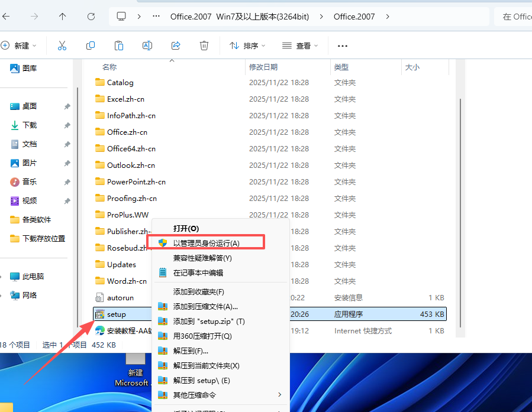
Task: Click the Refresh icon in the navigation bar
Action: click(91, 17)
